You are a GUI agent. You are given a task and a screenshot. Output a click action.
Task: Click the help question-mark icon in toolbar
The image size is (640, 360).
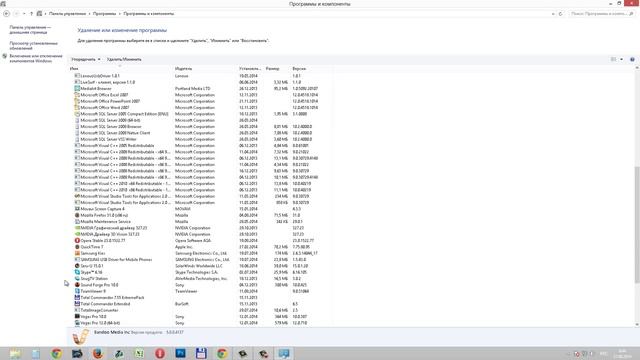click(x=632, y=60)
